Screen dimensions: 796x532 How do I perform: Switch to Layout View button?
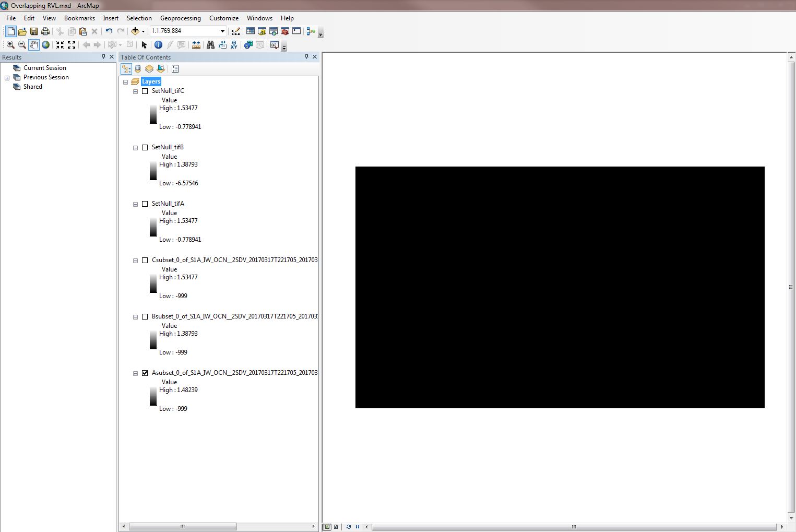(x=336, y=527)
